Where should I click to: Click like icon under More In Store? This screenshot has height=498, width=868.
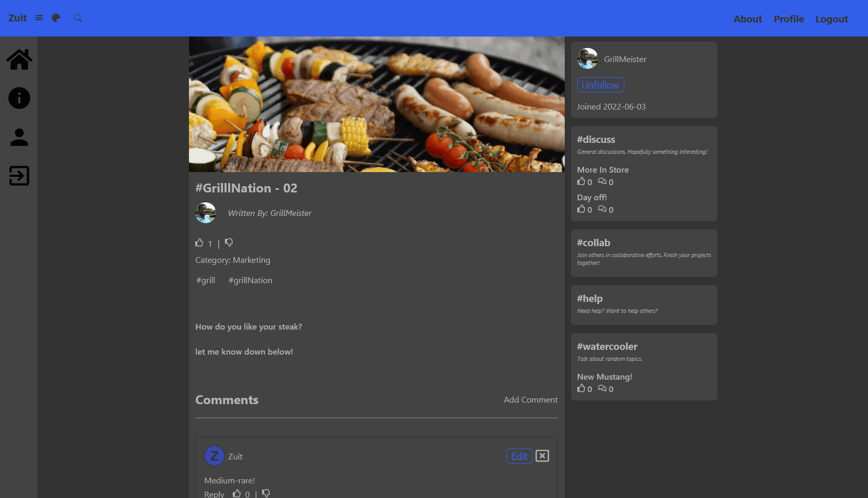click(x=581, y=181)
